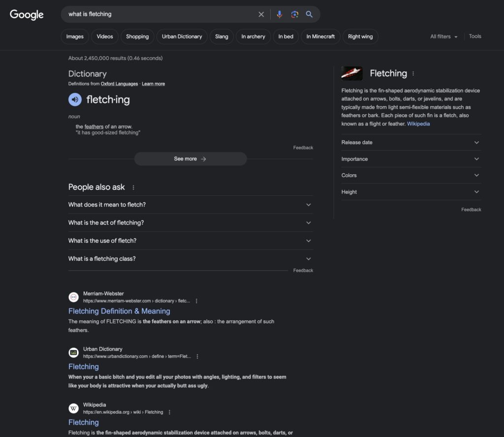Expand 'What is the act of fletching?'
Viewport: 504px width, 437px height.
pyautogui.click(x=190, y=222)
